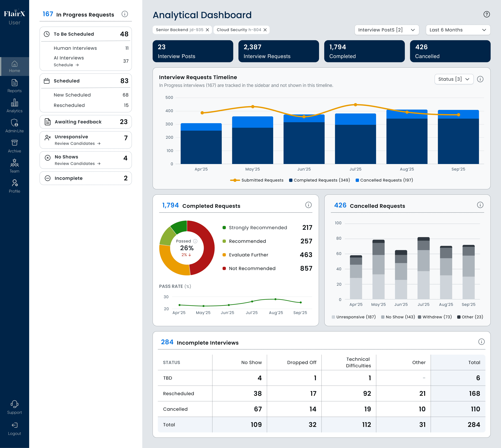Click the AI Interviews Schedule link

coord(66,65)
